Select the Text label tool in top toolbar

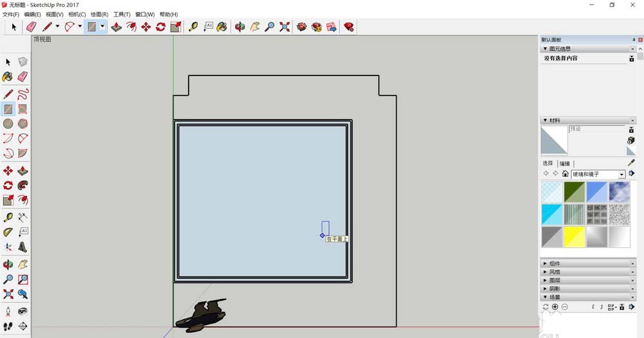208,26
